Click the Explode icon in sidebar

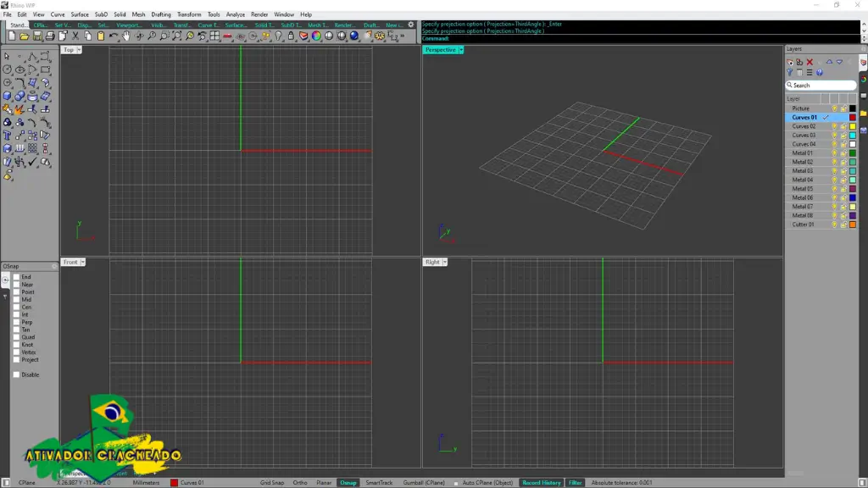[x=19, y=109]
